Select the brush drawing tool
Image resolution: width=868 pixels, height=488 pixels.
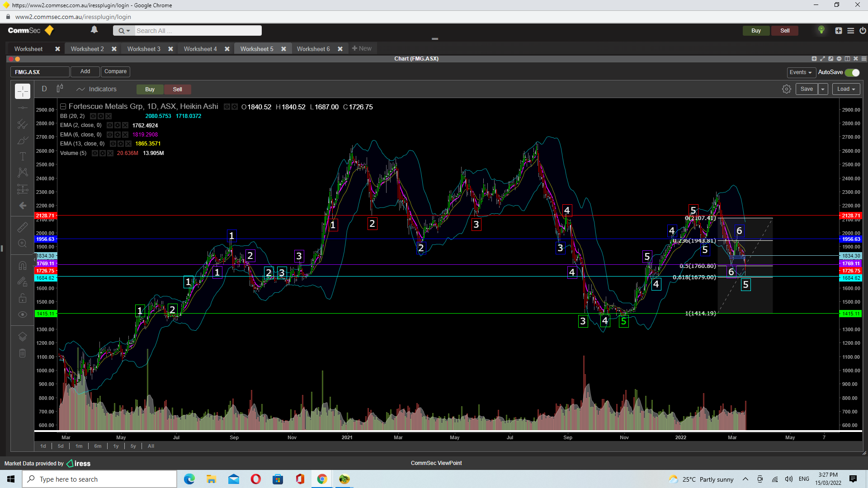click(x=23, y=141)
